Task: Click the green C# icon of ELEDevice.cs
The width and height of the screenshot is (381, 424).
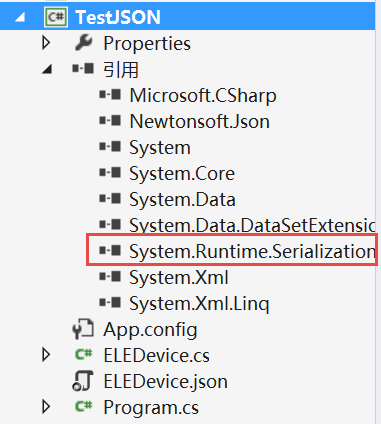Action: pyautogui.click(x=83, y=355)
